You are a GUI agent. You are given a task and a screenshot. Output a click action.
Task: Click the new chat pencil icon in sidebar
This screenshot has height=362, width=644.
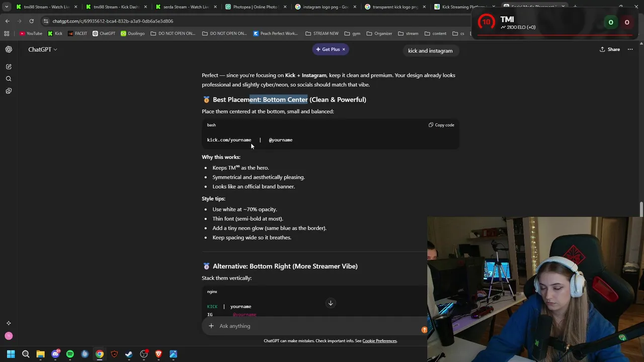click(9, 66)
